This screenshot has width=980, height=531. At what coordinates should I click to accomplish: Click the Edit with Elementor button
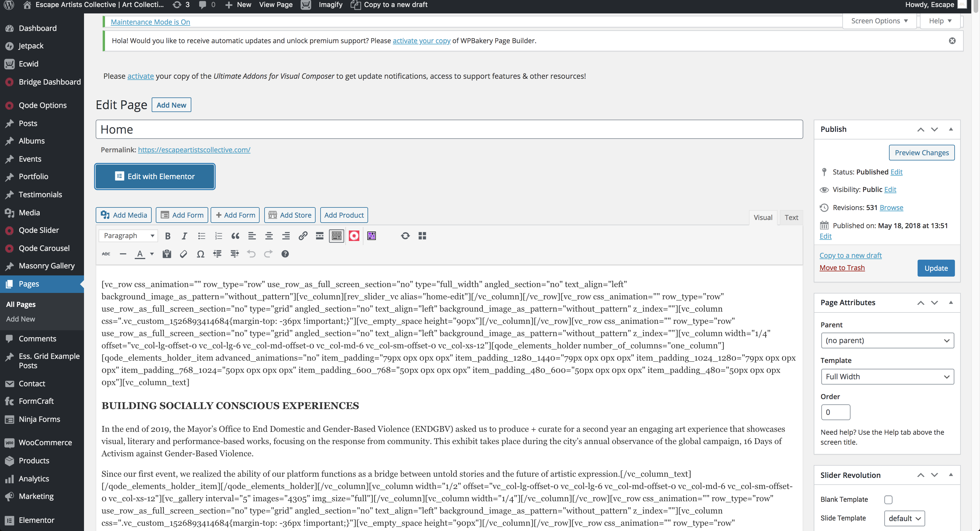(155, 176)
